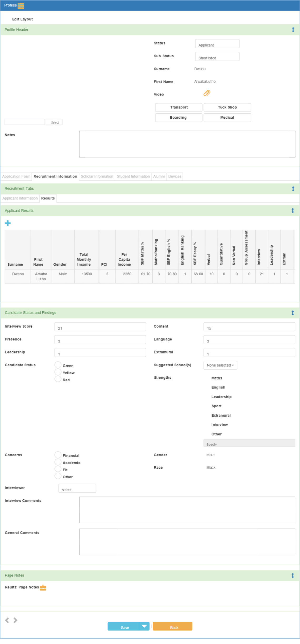Open the Suggested School(s) dropdown
This screenshot has height=644, width=300.
coord(220,365)
